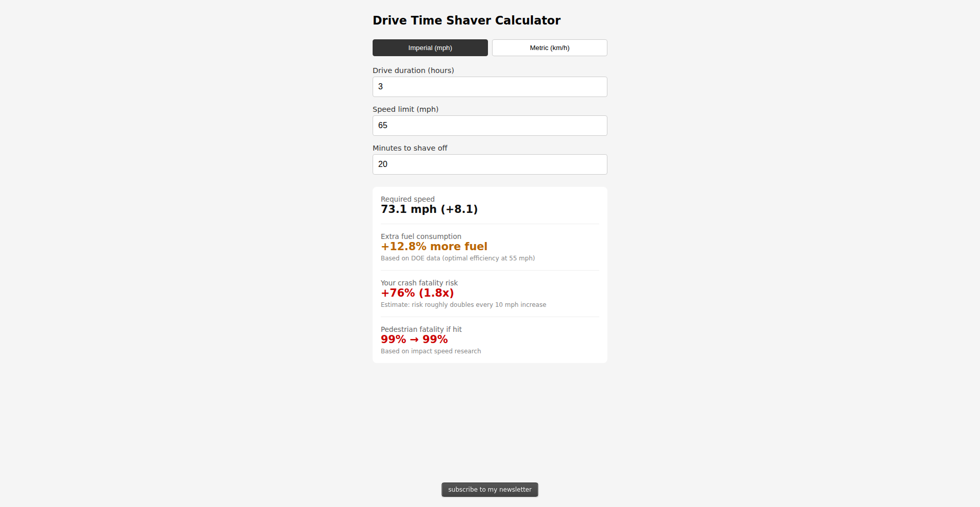
Task: Click the Drive Time Shaver Calculator heading
Action: (466, 20)
